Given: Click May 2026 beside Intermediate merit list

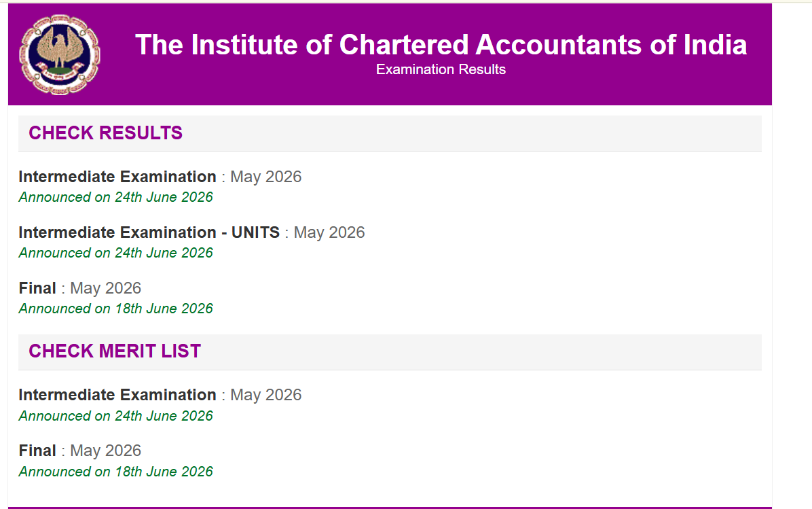Looking at the screenshot, I should coord(265,395).
